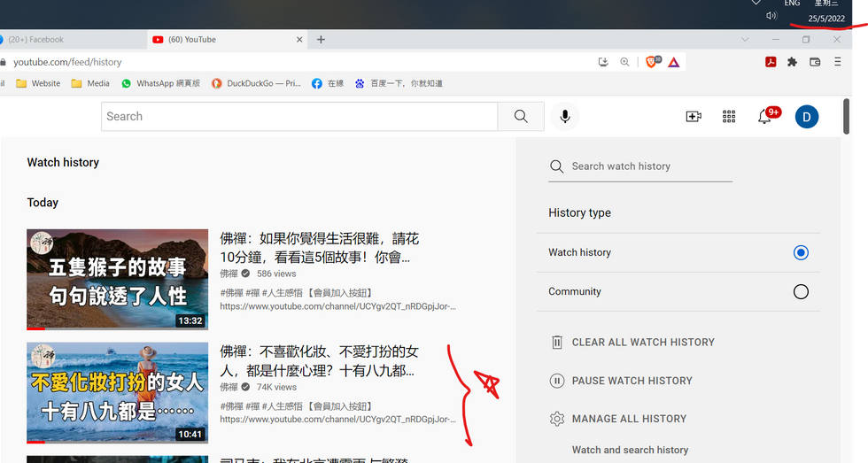Click MANAGE ALL HISTORY

tap(629, 419)
